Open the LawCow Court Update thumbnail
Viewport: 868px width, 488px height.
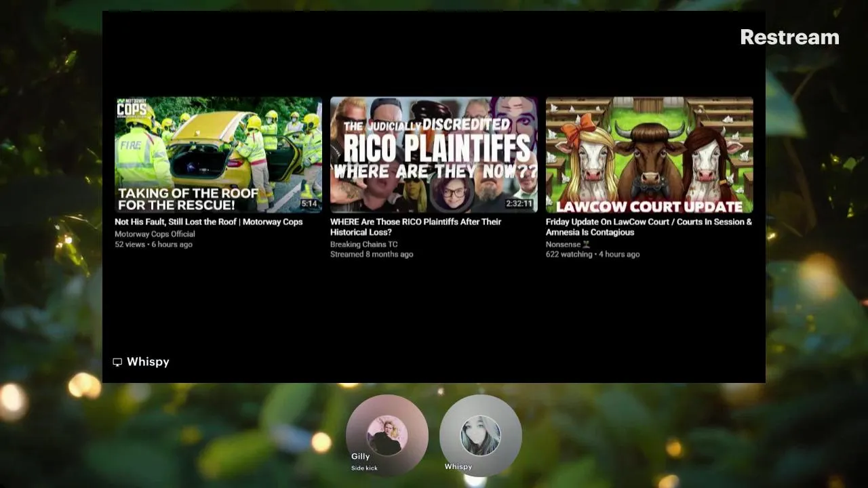(650, 155)
